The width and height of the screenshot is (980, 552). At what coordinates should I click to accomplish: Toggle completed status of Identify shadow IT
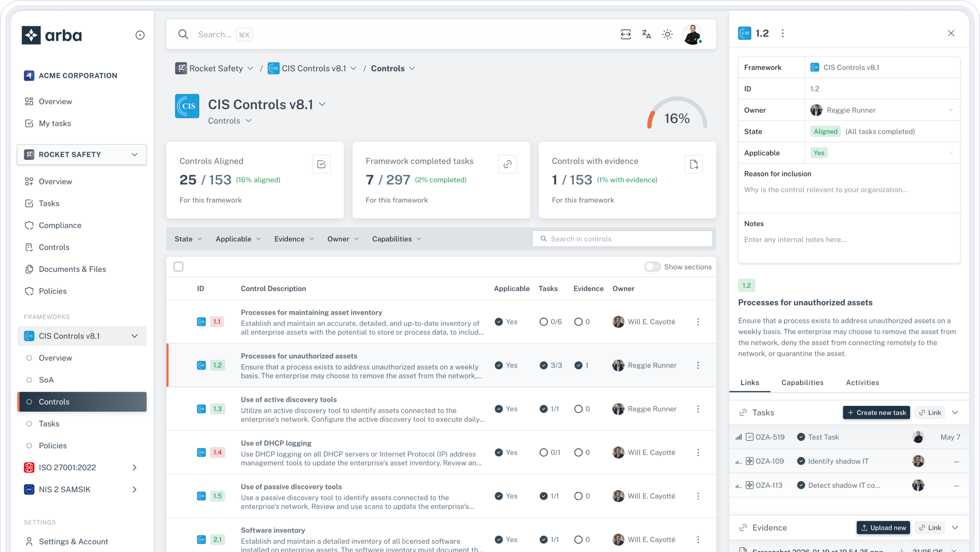point(801,461)
